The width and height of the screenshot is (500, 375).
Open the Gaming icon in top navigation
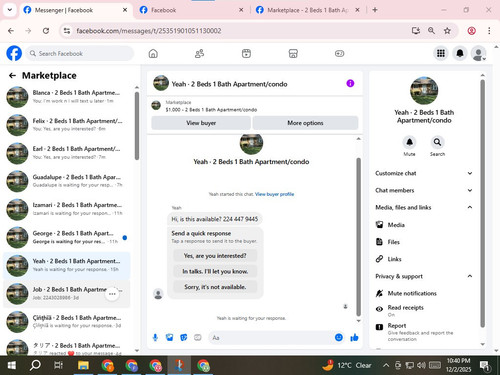pyautogui.click(x=339, y=53)
